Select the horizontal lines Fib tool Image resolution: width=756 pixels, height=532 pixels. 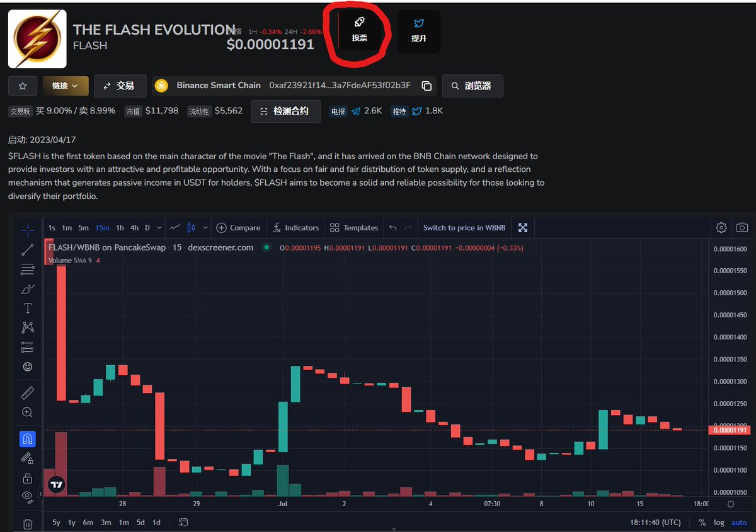pos(28,269)
